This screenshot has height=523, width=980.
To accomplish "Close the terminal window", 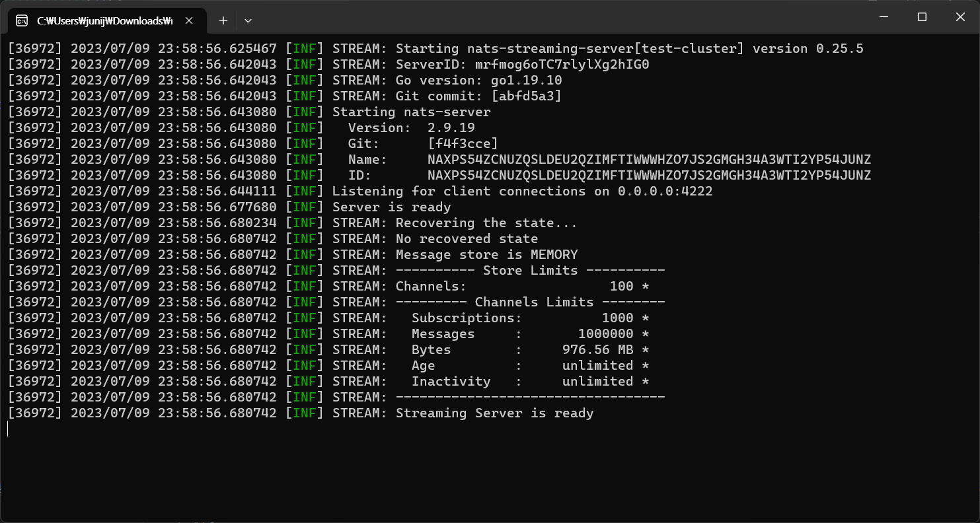I will [x=961, y=17].
